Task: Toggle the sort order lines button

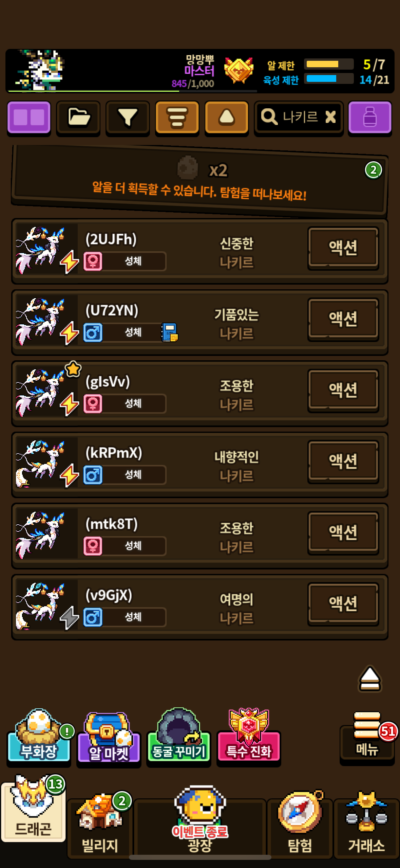Action: 177,117
